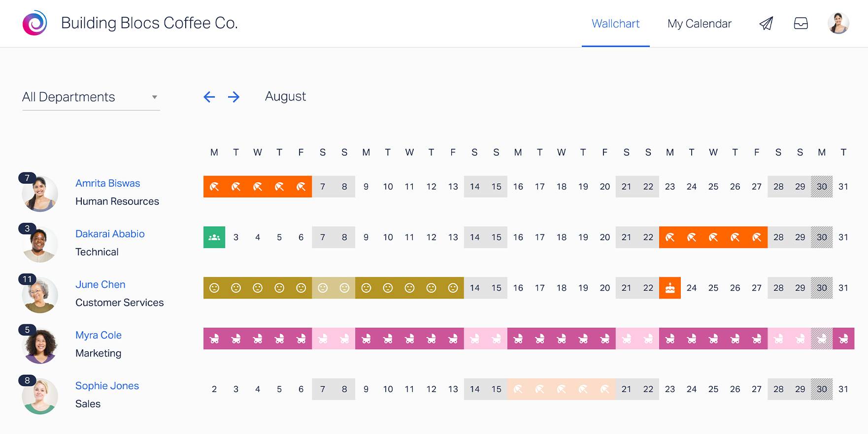Open Amrita Biswas's profile link
The height and width of the screenshot is (434, 868).
(107, 183)
